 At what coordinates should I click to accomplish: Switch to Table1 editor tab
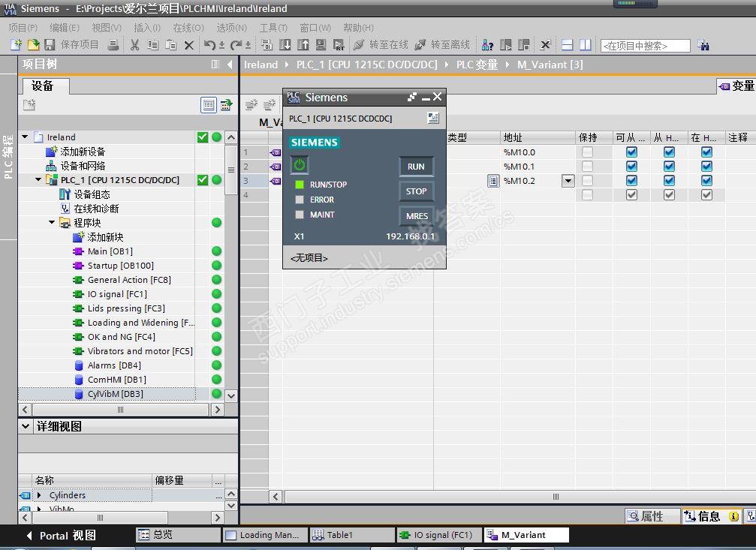pyautogui.click(x=352, y=534)
